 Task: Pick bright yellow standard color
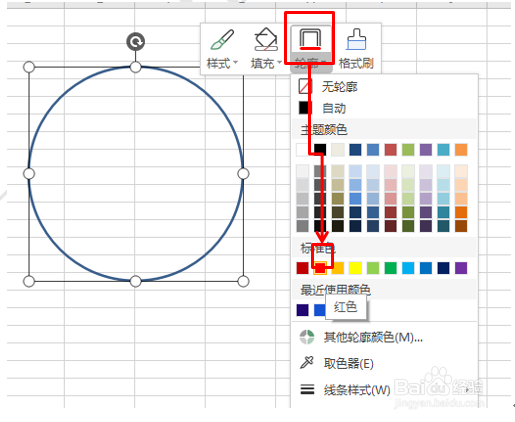click(355, 268)
